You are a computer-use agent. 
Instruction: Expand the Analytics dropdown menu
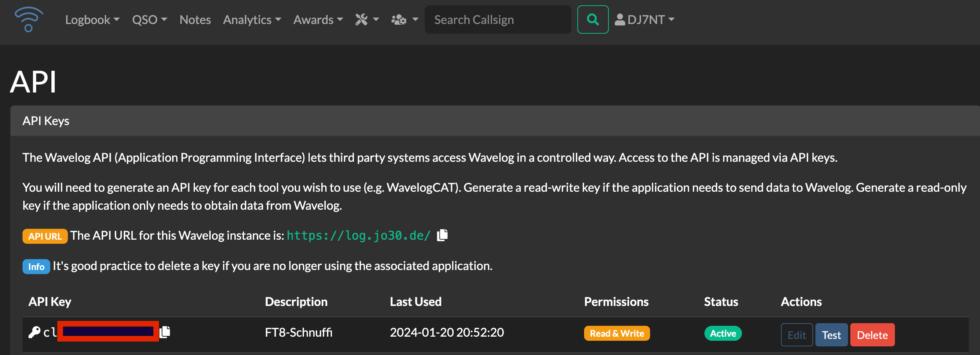coord(252,19)
